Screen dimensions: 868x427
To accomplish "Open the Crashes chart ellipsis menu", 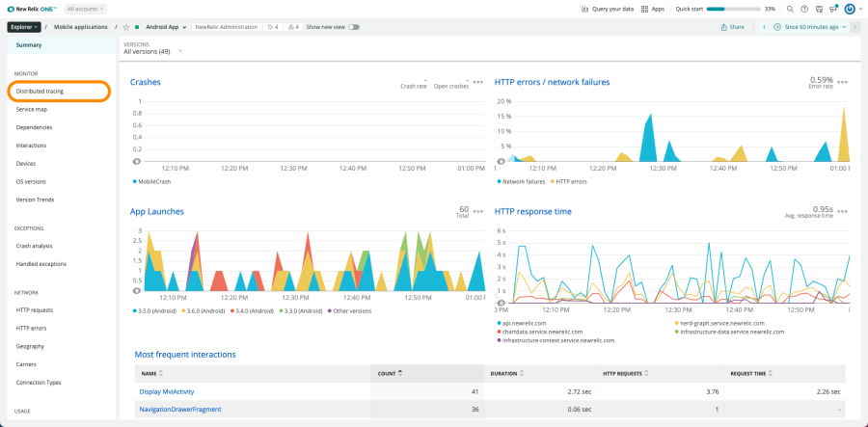I will (477, 82).
